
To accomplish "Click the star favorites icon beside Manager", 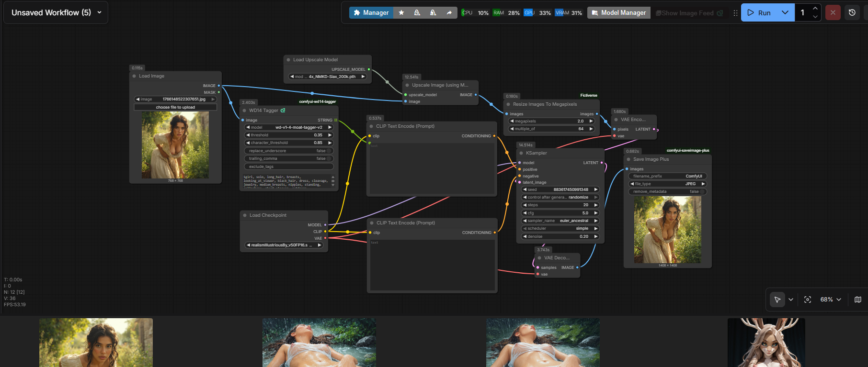I will (401, 13).
